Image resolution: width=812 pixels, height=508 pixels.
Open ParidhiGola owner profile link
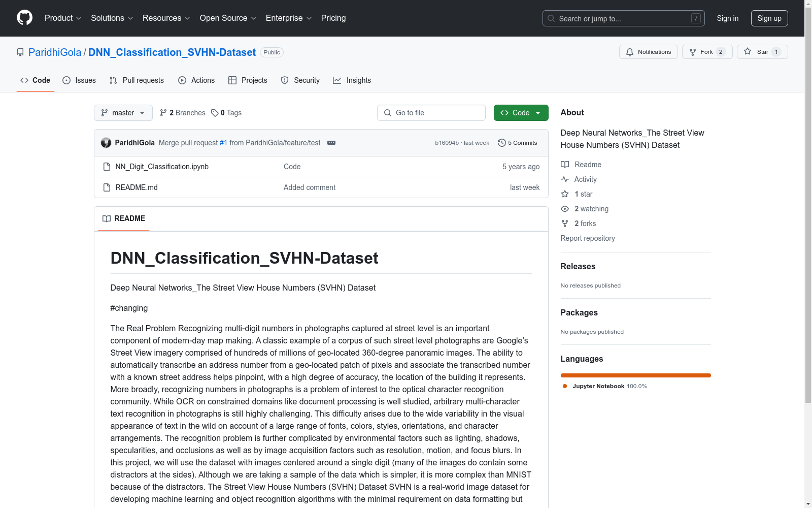pos(55,52)
